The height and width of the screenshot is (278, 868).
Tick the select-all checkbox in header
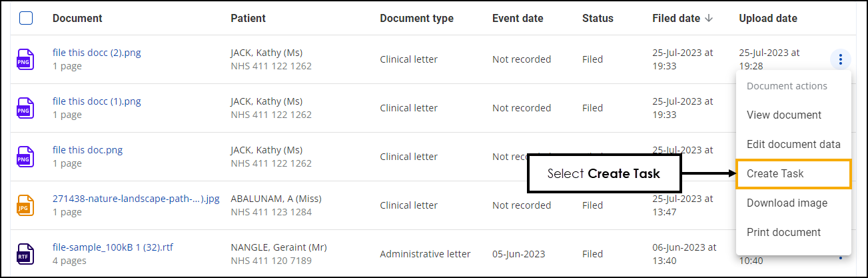(26, 18)
